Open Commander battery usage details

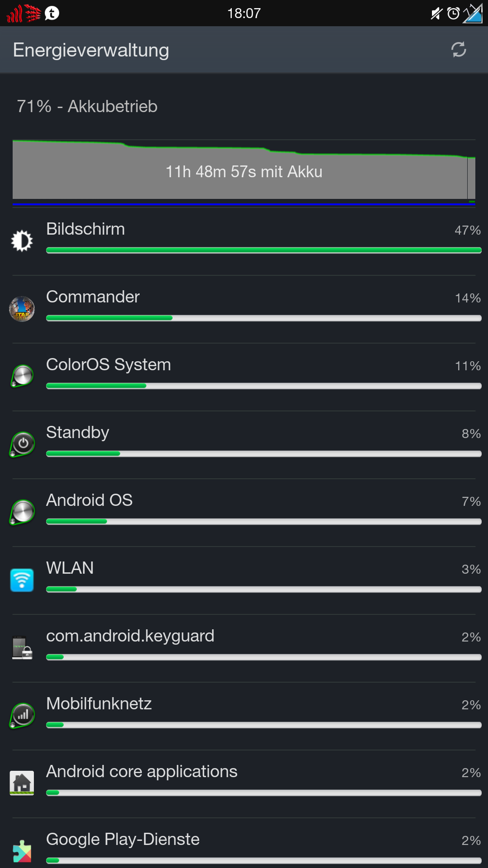tap(244, 309)
